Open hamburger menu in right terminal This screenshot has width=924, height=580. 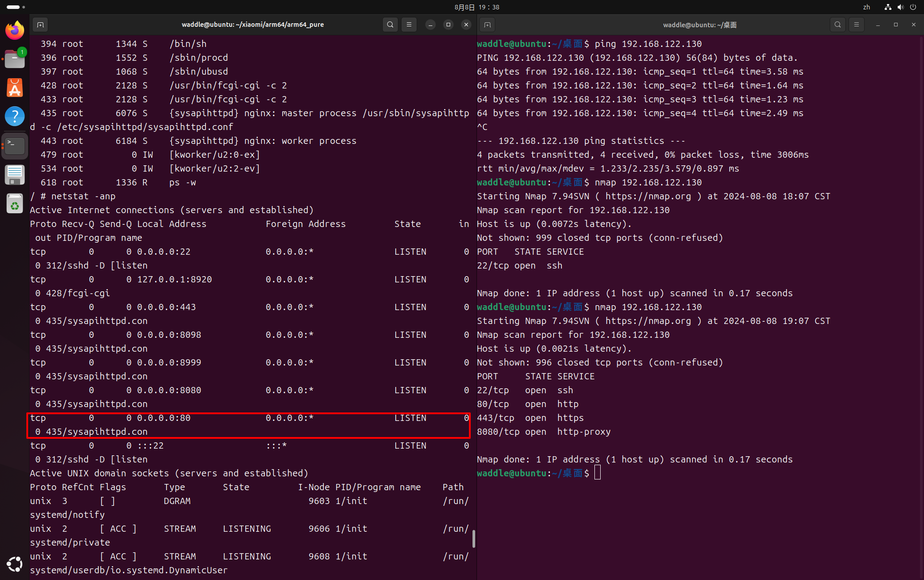pyautogui.click(x=857, y=25)
